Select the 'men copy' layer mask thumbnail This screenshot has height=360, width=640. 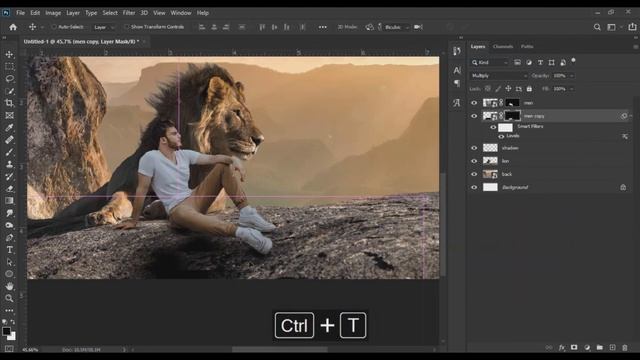pyautogui.click(x=512, y=116)
